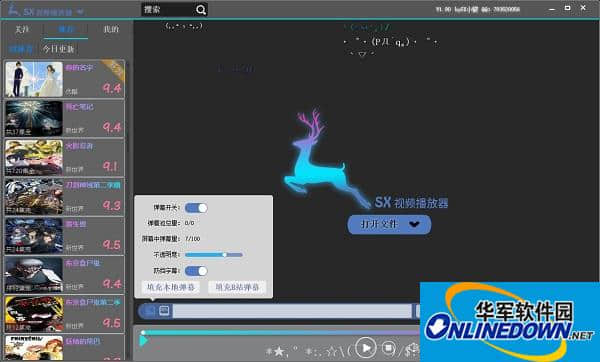This screenshot has width=600, height=362.
Task: Click the 搜索 search input field
Action: point(168,10)
